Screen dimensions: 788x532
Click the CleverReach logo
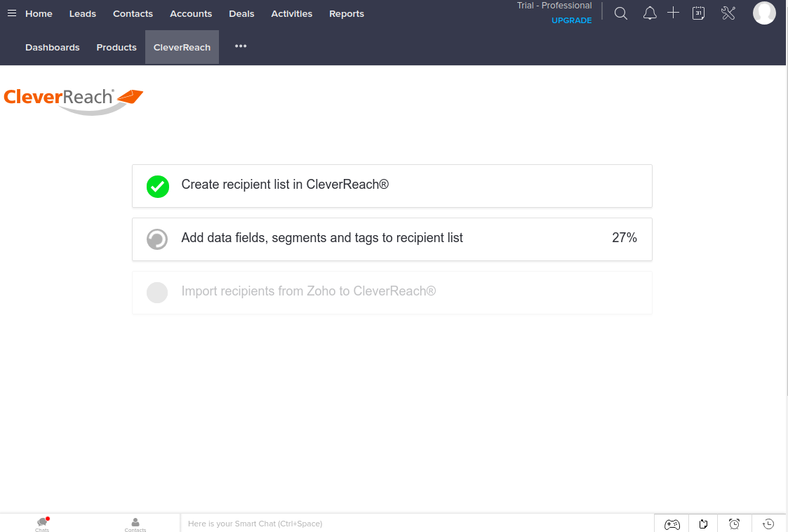click(x=74, y=102)
